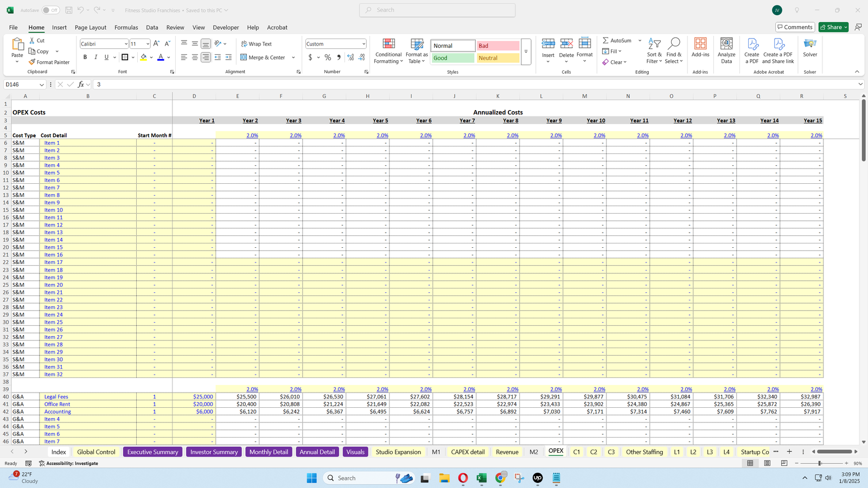Apply the Good cell style swatch
Screen dimensions: 868x488
[453, 58]
